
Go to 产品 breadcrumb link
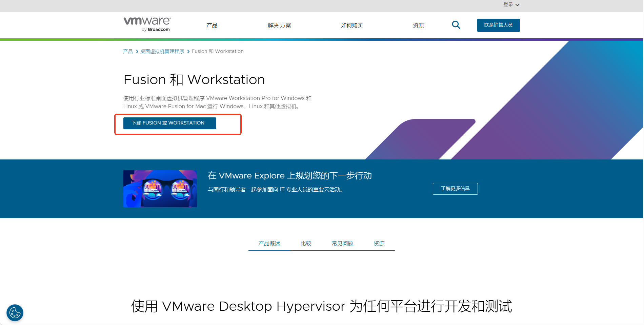(x=128, y=51)
